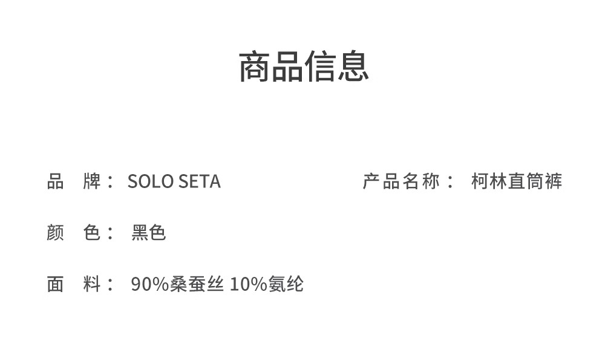The width and height of the screenshot is (605, 364).
Task: Select 柯林 in the product name
Action: coord(489,181)
